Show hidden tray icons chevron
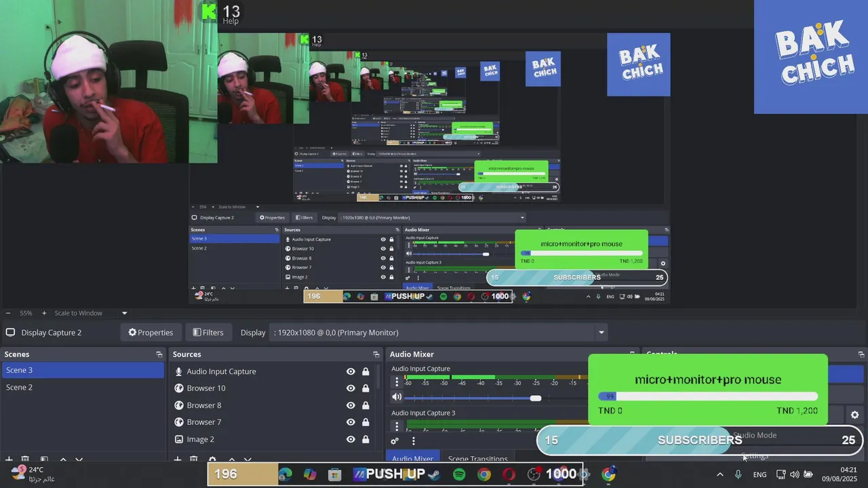This screenshot has height=488, width=868. [x=719, y=474]
